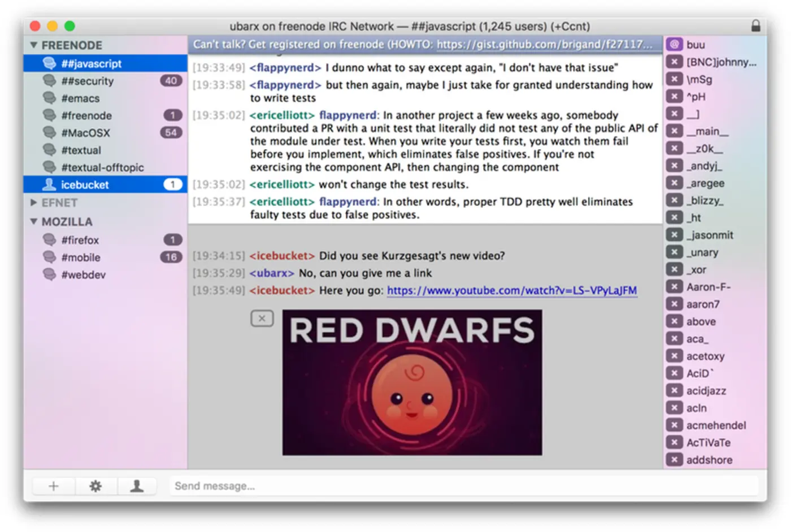Click the #firefox chat bubble icon
Image resolution: width=791 pixels, height=532 pixels.
click(x=50, y=240)
